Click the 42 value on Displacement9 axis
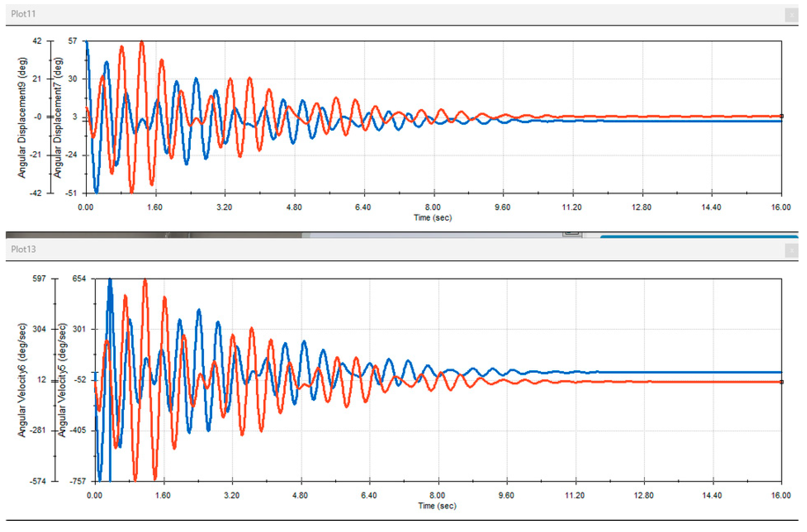The width and height of the screenshot is (807, 532). click(37, 41)
